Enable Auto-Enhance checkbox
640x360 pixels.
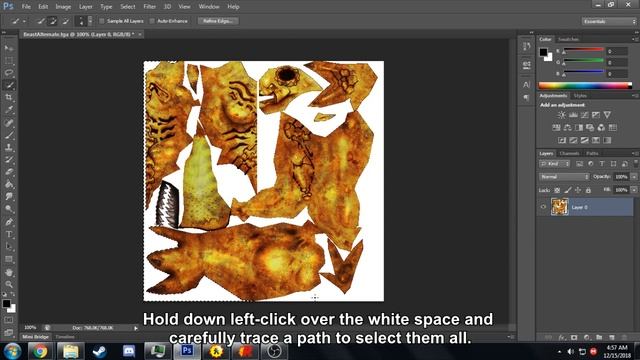[x=152, y=21]
